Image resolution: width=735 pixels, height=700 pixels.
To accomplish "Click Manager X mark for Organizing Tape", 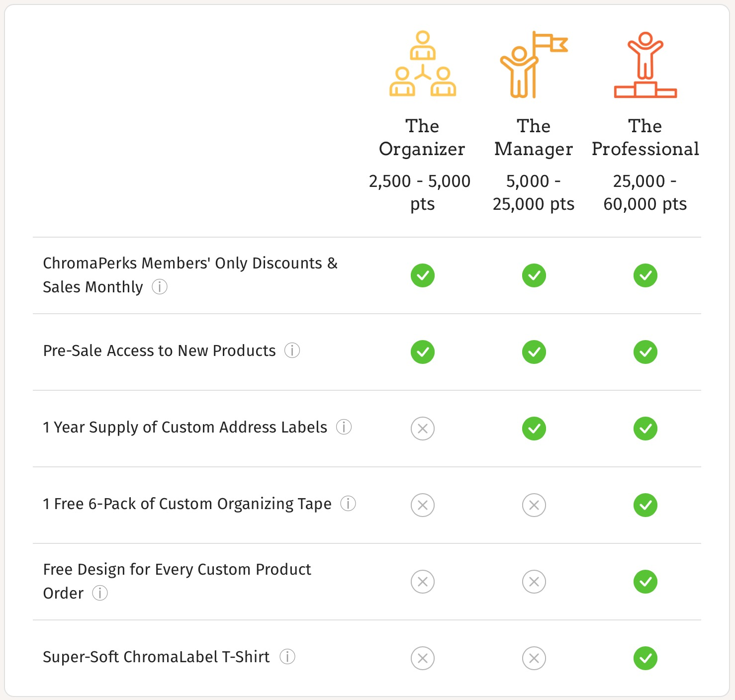I will click(534, 505).
